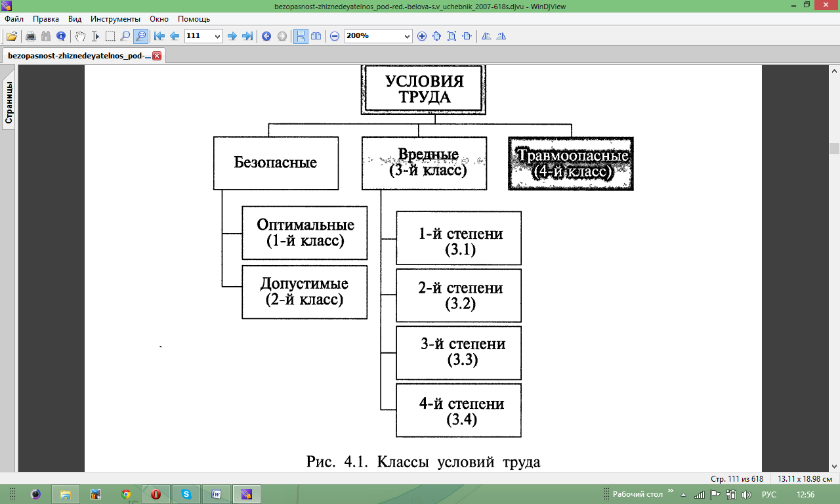Open the Окно menu

[159, 19]
